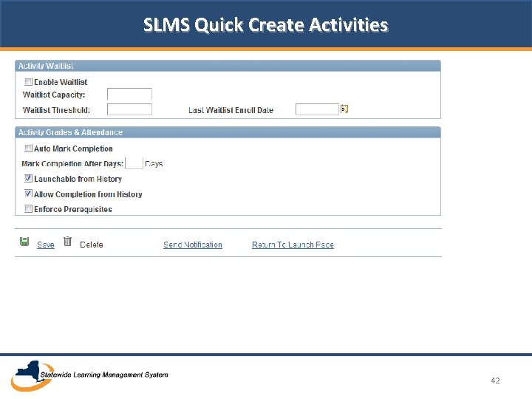The image size is (532, 399).
Task: Click the Activity Waitlist section header
Action: (x=228, y=66)
